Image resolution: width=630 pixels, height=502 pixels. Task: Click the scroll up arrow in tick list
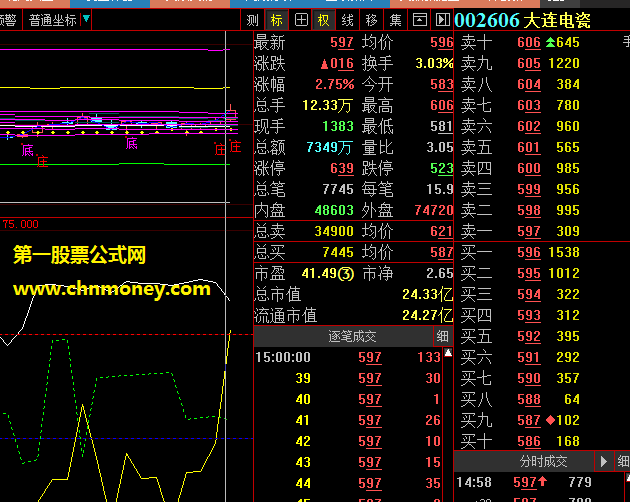[448, 353]
